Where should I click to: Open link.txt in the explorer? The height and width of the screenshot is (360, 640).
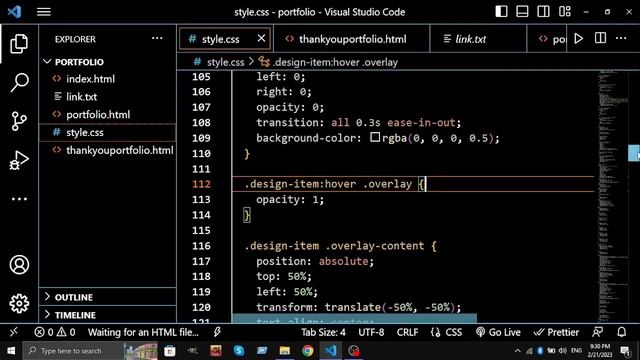point(108,97)
